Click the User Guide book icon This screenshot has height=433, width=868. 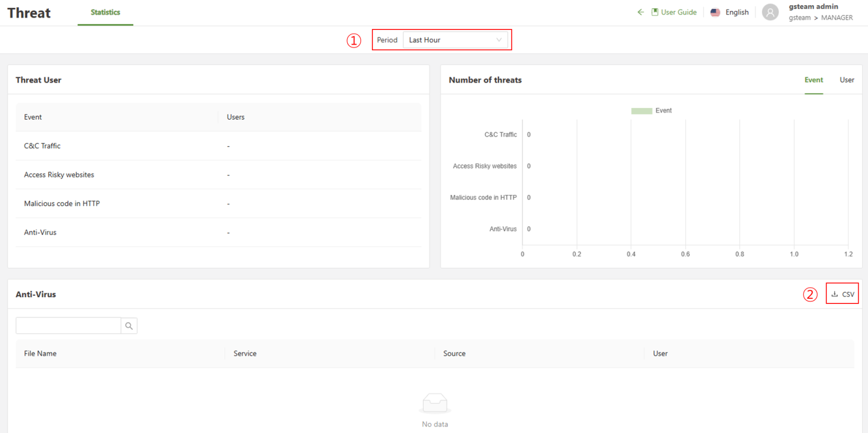(x=655, y=12)
